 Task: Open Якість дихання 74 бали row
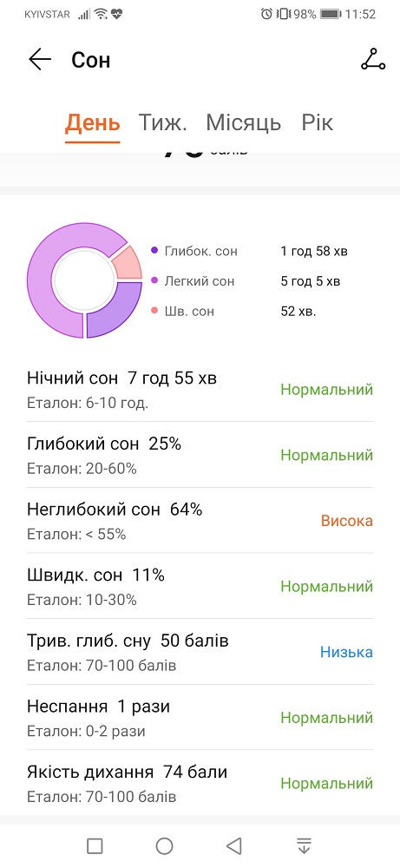[200, 783]
